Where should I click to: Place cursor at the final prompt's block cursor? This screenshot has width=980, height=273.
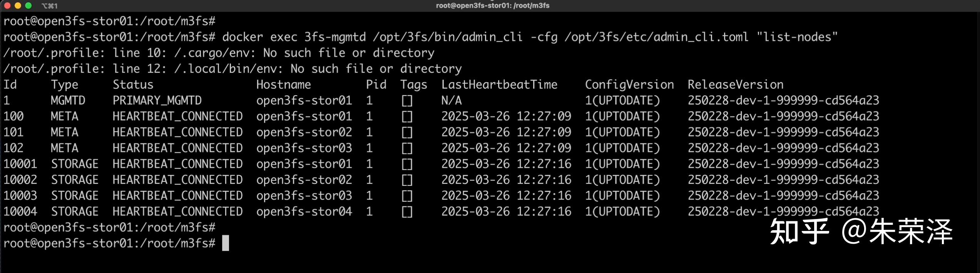pyautogui.click(x=226, y=243)
